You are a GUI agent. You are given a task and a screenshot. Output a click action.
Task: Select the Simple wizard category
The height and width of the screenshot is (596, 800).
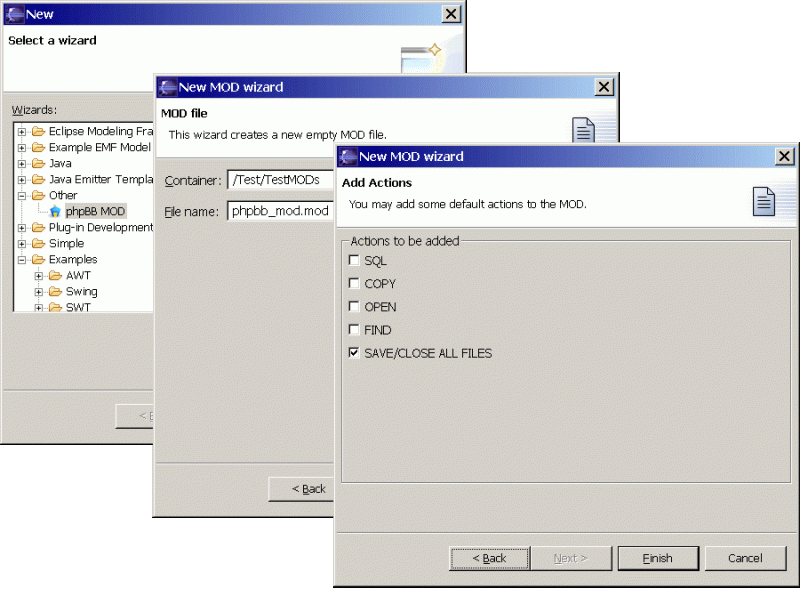click(65, 243)
